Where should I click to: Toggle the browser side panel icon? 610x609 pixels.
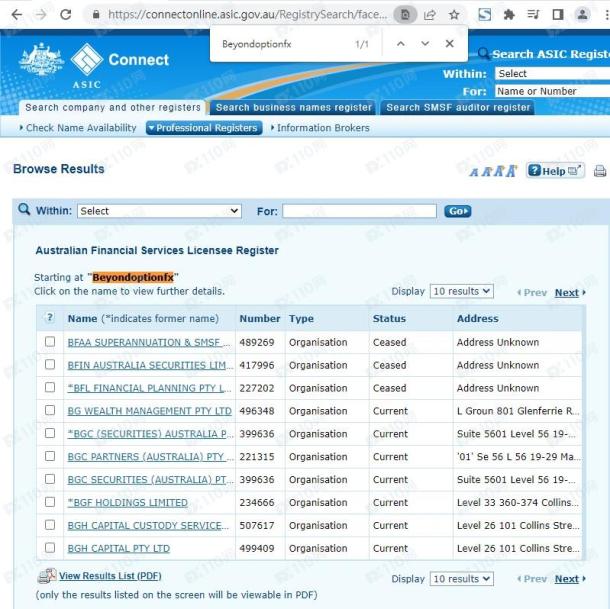[558, 15]
